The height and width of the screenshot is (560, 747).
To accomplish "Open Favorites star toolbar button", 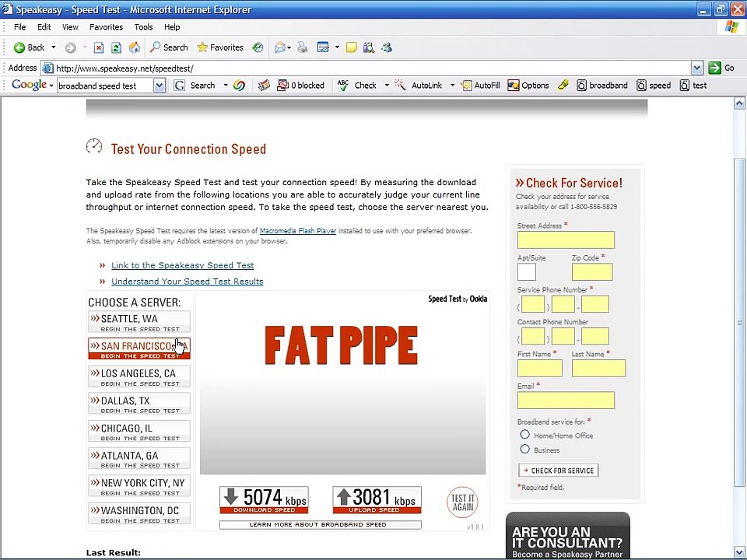I will 219,47.
